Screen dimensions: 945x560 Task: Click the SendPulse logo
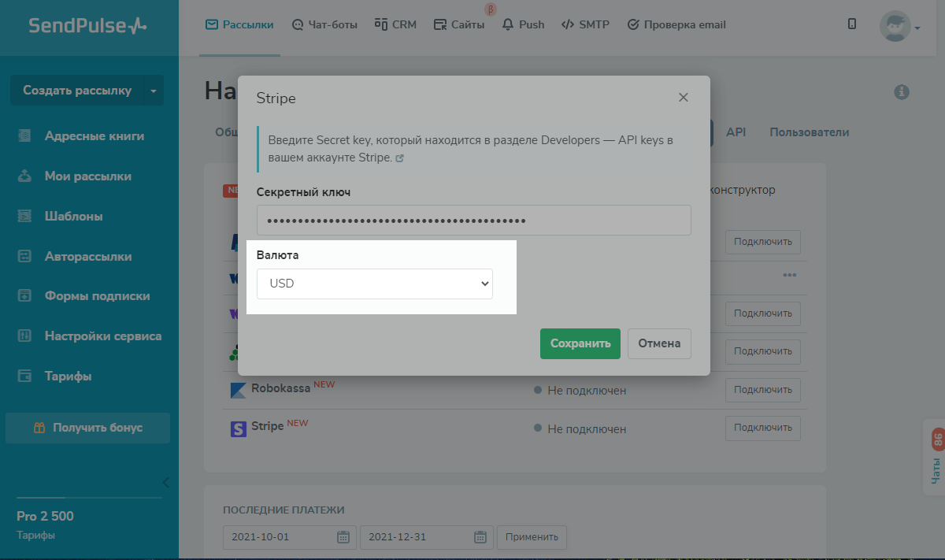click(88, 26)
